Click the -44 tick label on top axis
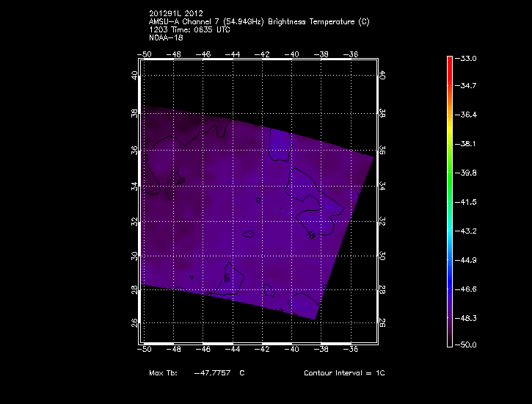Viewport: 532px width, 404px height. coord(233,54)
